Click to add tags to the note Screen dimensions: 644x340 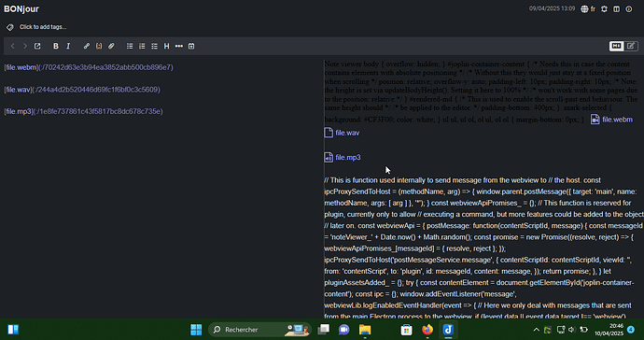pos(43,27)
